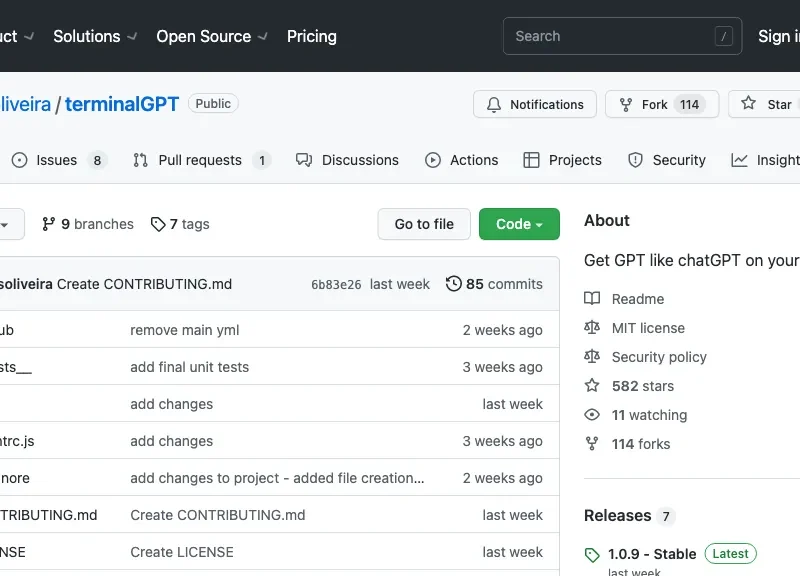Viewport: 800px width, 576px height.
Task: Fork the repository with Fork button
Action: (662, 105)
